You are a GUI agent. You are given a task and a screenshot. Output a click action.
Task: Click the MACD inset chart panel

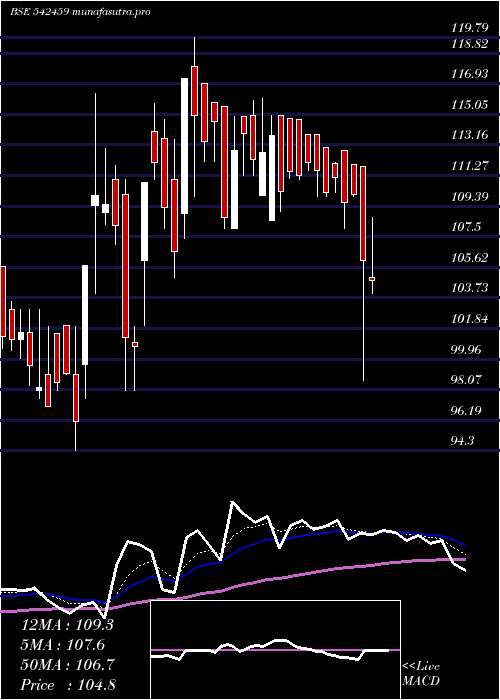click(275, 650)
